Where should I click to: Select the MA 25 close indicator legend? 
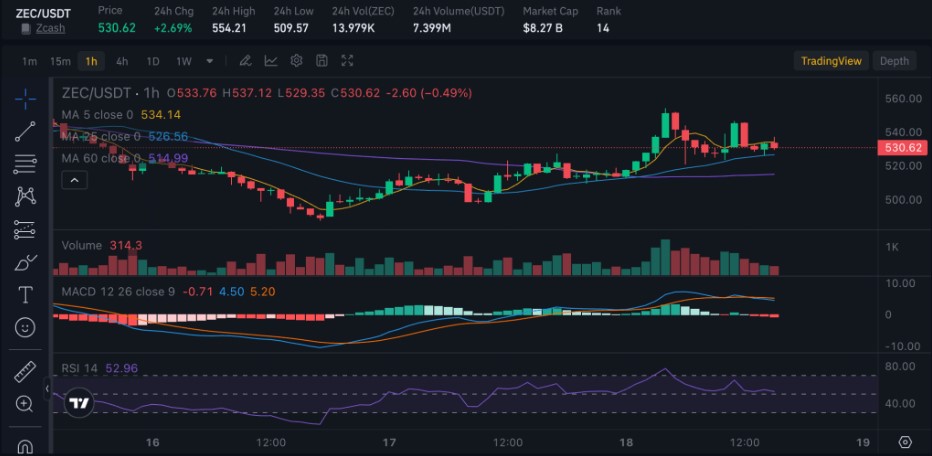[100, 137]
